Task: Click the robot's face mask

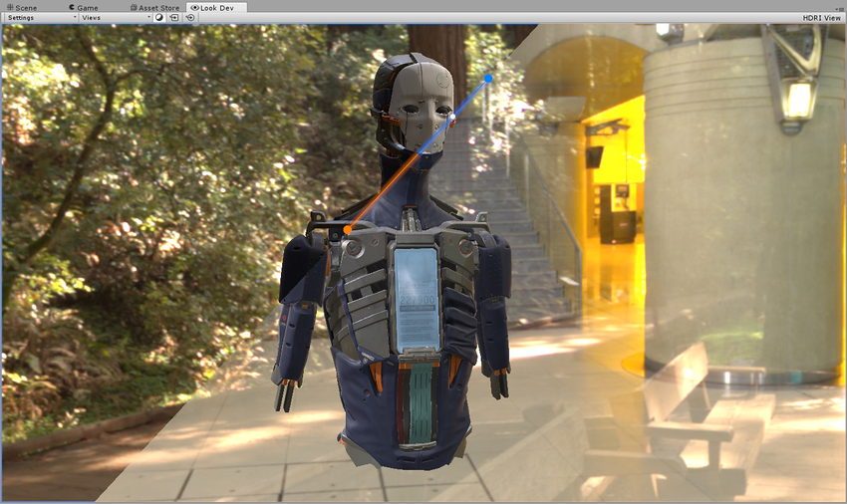Action: point(421,108)
